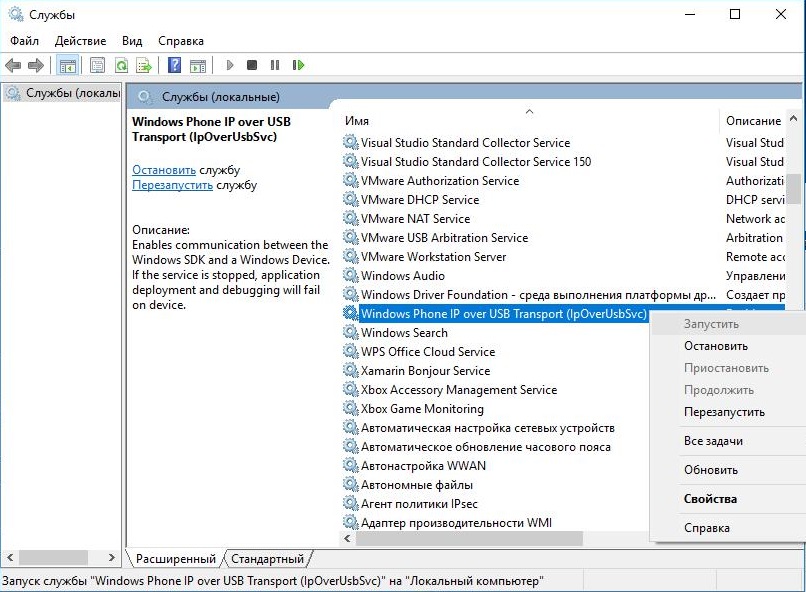Choose Свойства in the context menu

pos(710,498)
